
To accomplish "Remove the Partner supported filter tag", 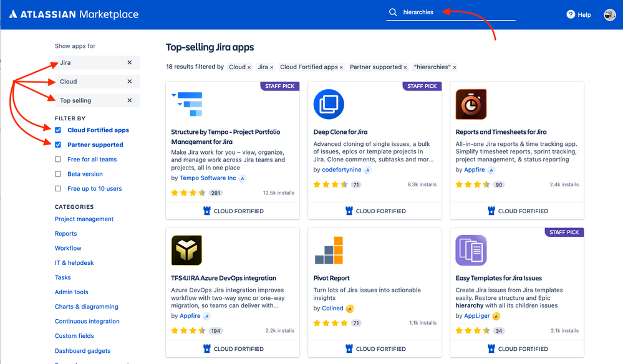I will pyautogui.click(x=405, y=67).
